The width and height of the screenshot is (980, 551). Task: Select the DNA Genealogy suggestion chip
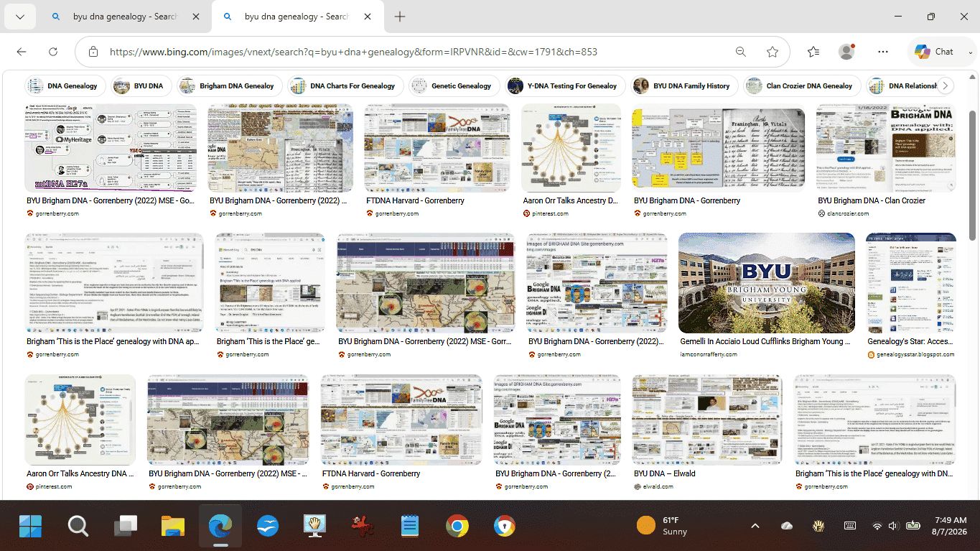point(65,86)
